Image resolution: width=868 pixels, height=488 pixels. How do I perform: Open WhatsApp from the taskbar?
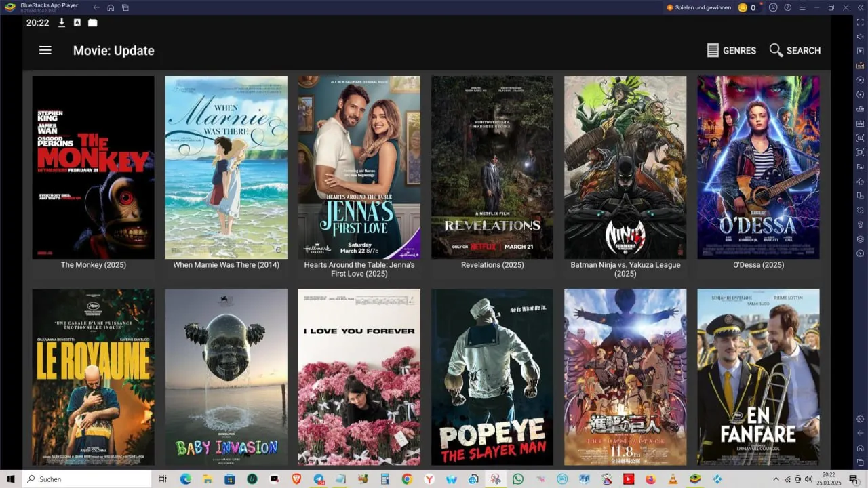tap(517, 479)
